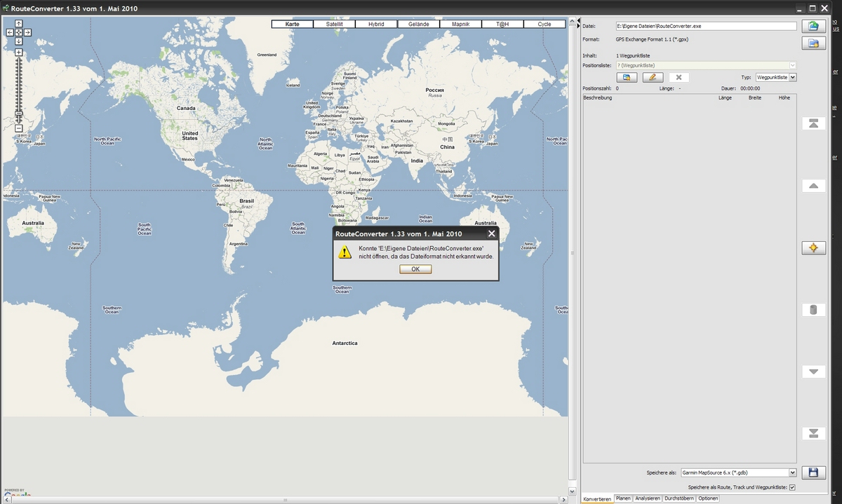Click the map zoom in plus button

(x=19, y=53)
